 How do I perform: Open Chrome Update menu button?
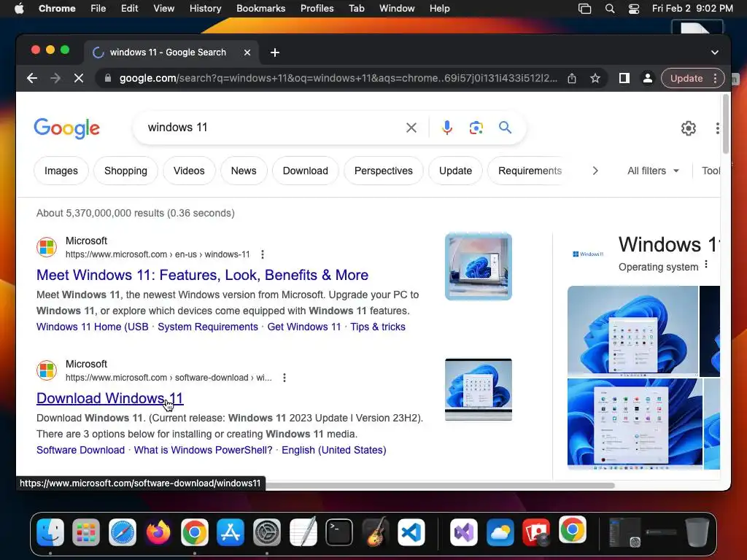(x=693, y=78)
